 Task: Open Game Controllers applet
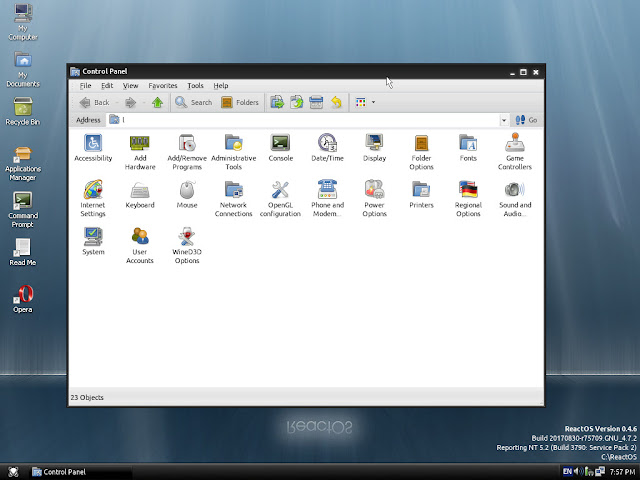(x=515, y=152)
